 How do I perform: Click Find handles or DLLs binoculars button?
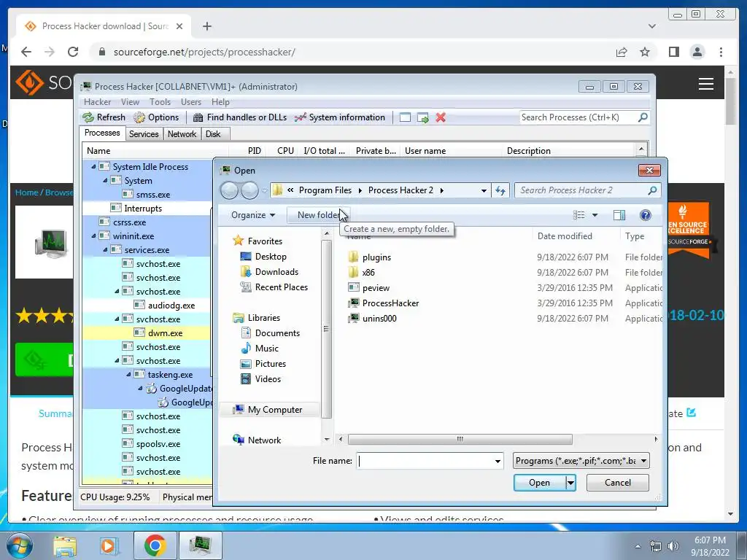pos(239,117)
